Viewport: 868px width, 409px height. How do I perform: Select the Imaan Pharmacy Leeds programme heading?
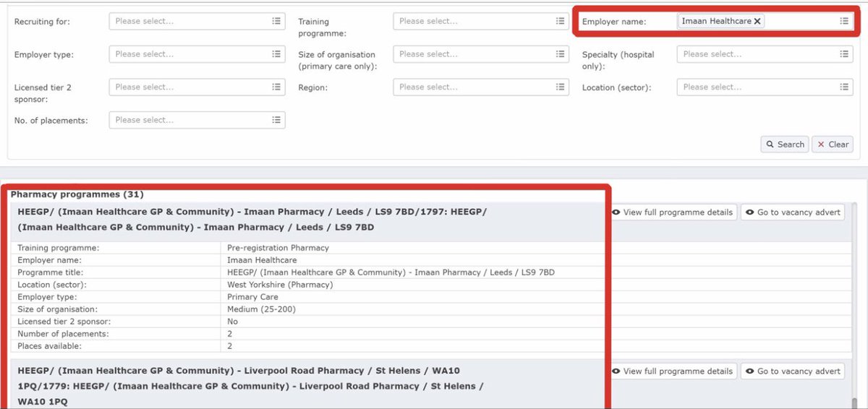click(252, 220)
